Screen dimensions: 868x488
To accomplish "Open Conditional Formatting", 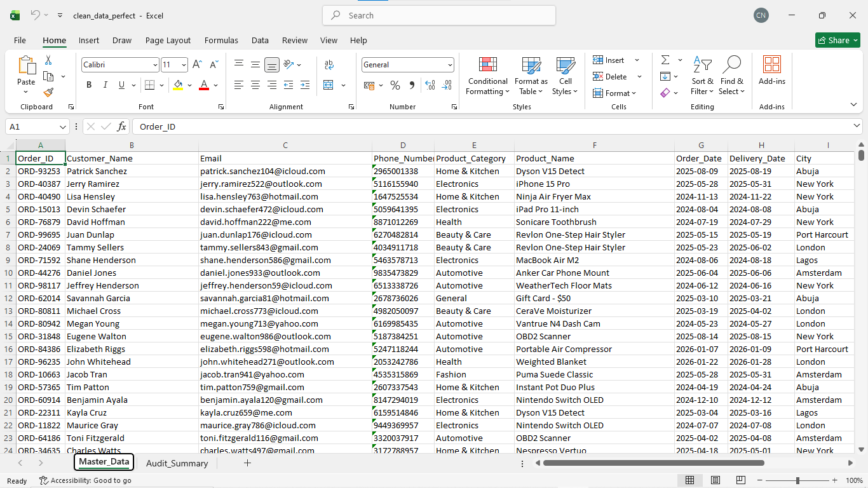I will point(487,76).
